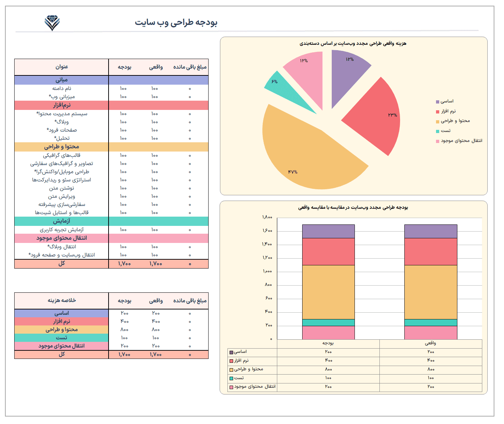Select the صفحات فرود* row label
This screenshot has width=504, height=424.
(x=62, y=130)
